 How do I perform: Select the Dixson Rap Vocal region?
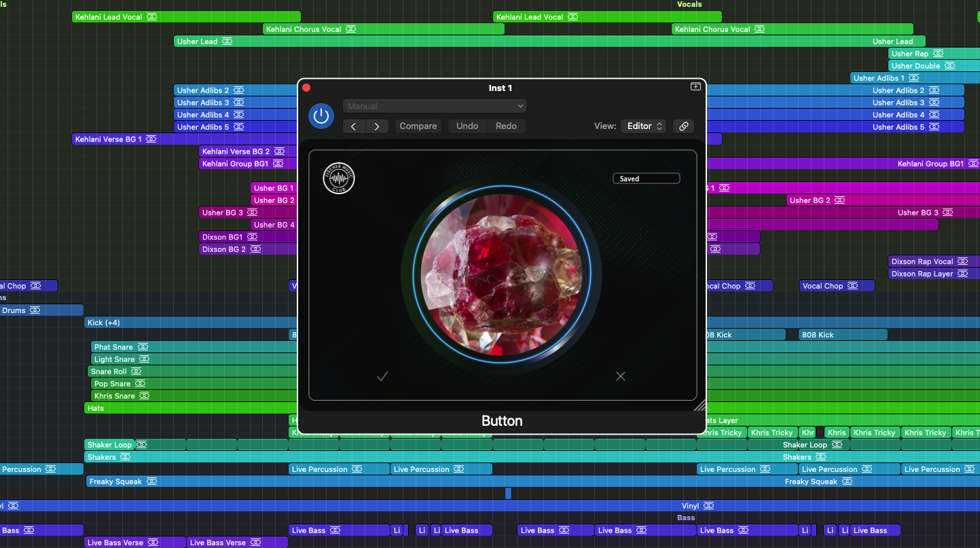click(x=934, y=261)
